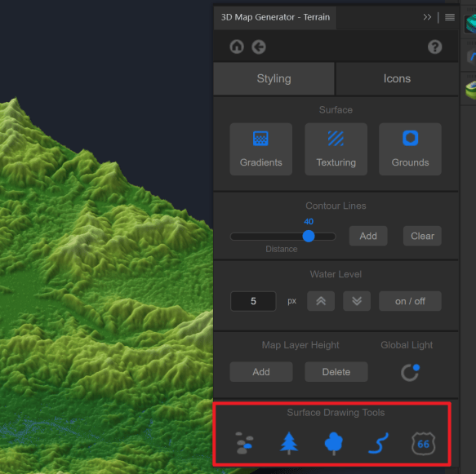Viewport: 476px width, 474px height.
Task: Raise water level with up chevrons
Action: (321, 301)
